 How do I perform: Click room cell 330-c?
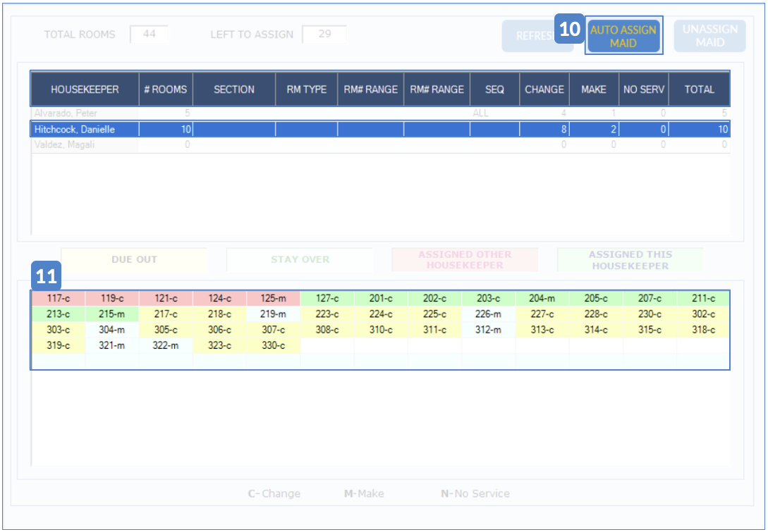273,345
